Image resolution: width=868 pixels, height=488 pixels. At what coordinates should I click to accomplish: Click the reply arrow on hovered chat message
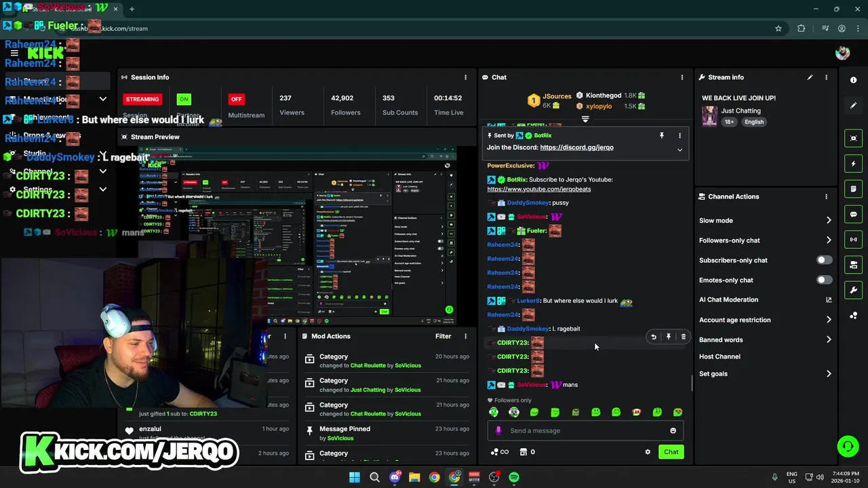pos(654,337)
